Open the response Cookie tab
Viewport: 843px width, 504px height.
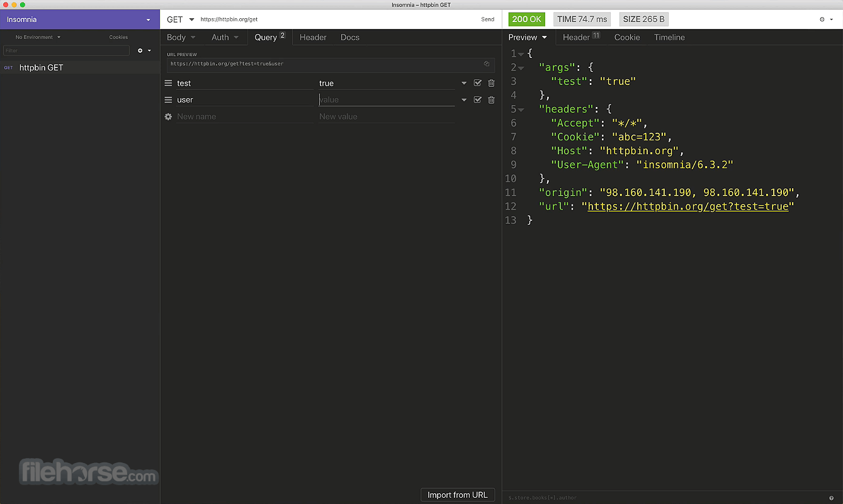click(x=627, y=37)
